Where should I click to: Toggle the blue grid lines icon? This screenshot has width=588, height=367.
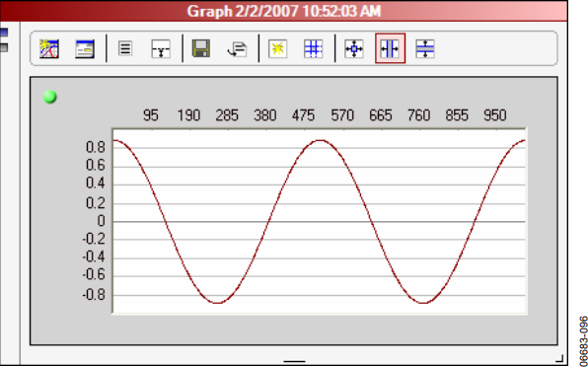click(313, 48)
